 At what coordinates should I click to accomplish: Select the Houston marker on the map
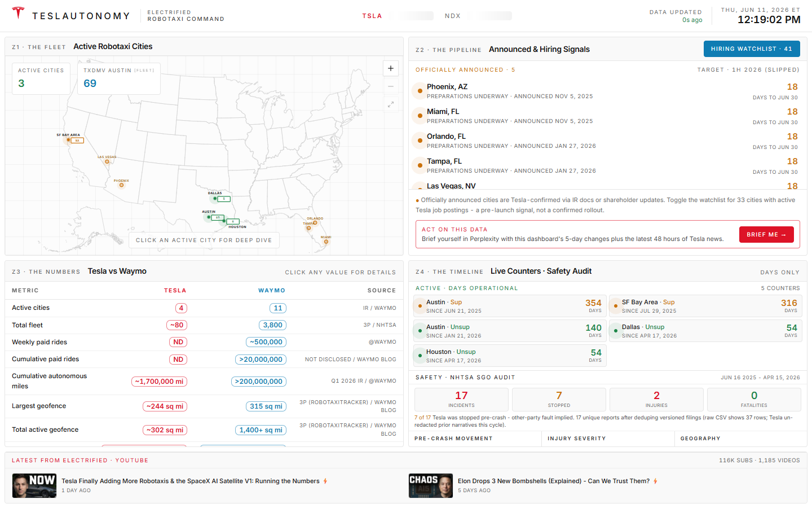tap(223, 221)
